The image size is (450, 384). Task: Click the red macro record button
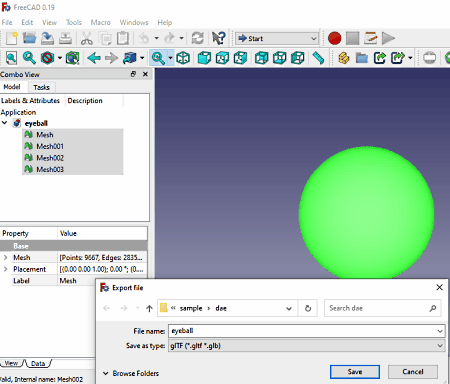click(334, 38)
